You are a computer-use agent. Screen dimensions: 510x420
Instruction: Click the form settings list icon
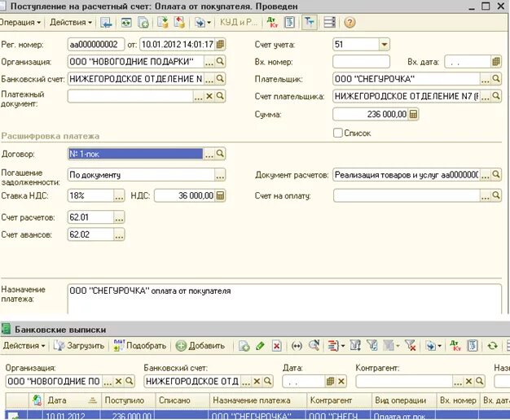(329, 23)
